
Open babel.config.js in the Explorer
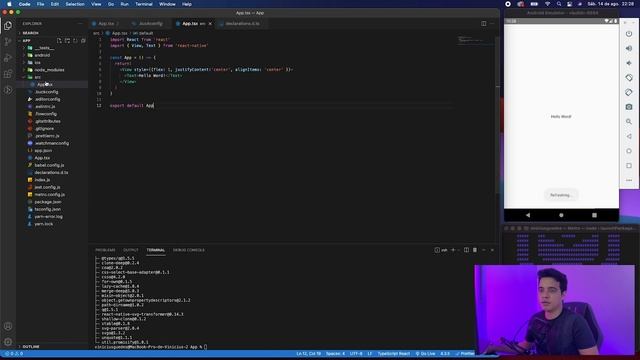tap(49, 165)
